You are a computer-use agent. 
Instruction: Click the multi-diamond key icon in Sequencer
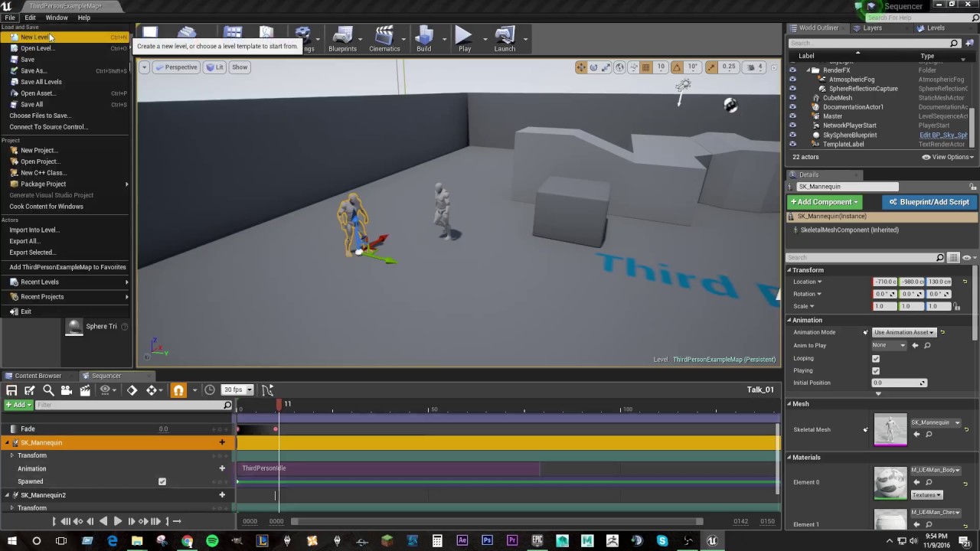coord(152,390)
